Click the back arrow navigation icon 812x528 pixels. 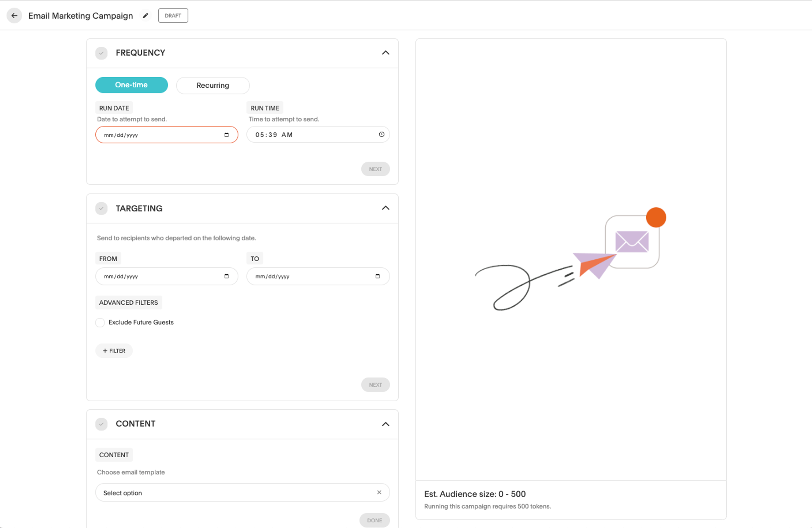(14, 14)
